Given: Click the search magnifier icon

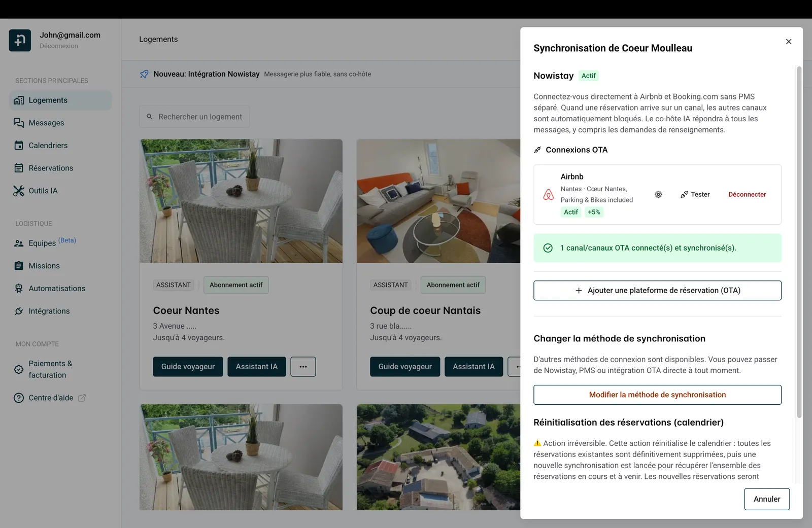Looking at the screenshot, I should (x=150, y=117).
